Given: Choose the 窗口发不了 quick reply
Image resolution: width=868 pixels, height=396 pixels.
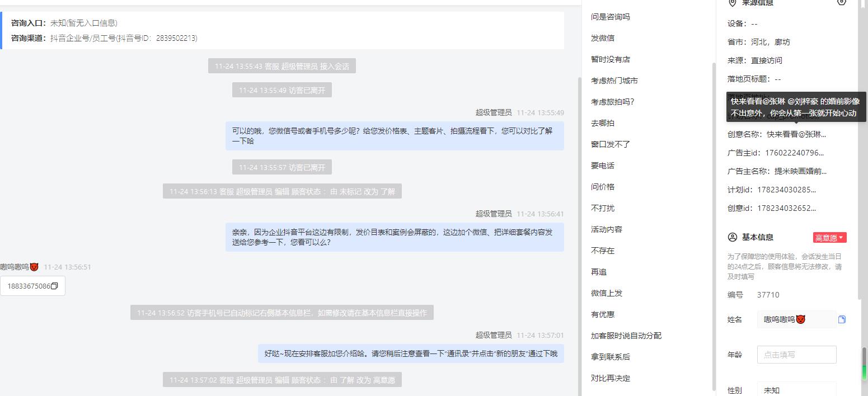Looking at the screenshot, I should tap(611, 144).
